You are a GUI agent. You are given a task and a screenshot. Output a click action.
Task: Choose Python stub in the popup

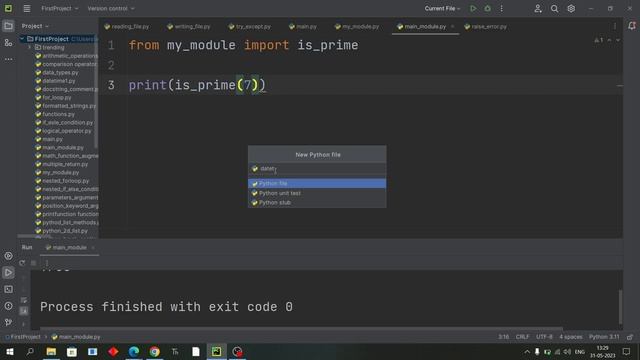click(317, 202)
